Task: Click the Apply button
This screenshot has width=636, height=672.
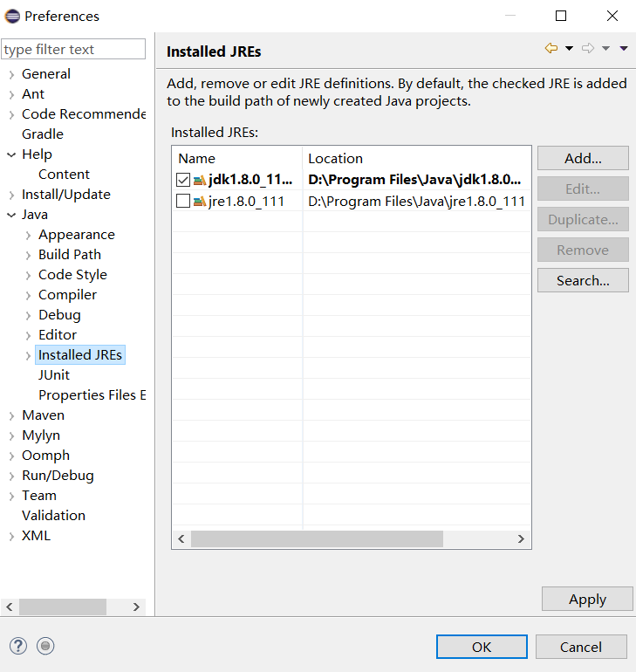Action: pos(587,599)
